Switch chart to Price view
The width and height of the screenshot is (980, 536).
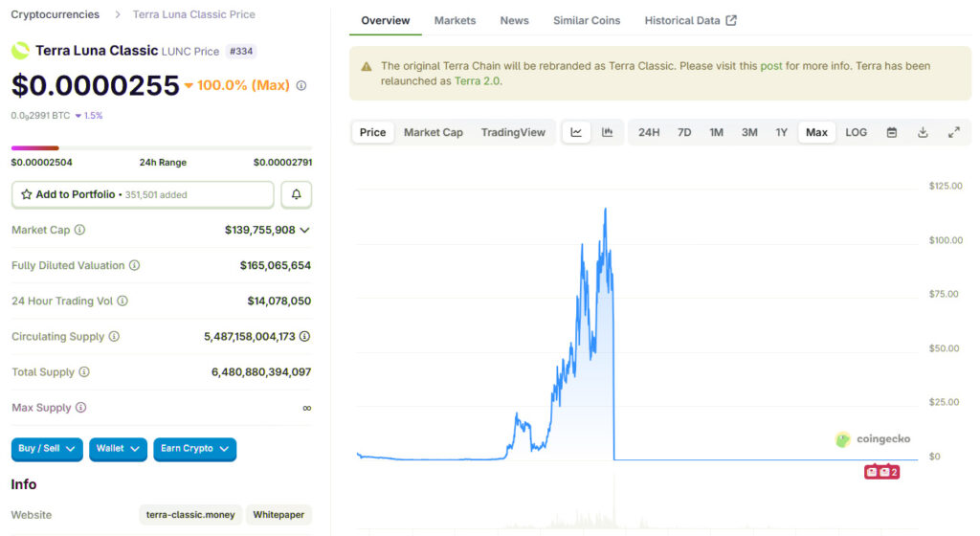(372, 132)
